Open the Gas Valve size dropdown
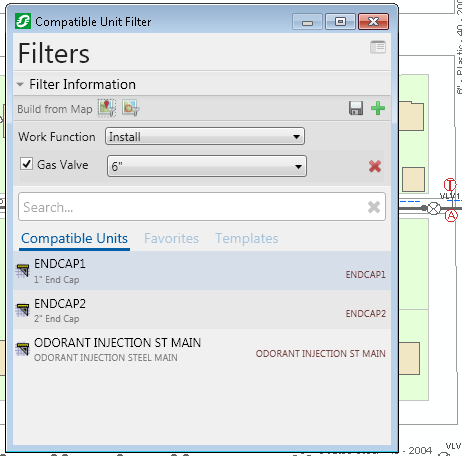This screenshot has height=456, width=462. coord(207,166)
